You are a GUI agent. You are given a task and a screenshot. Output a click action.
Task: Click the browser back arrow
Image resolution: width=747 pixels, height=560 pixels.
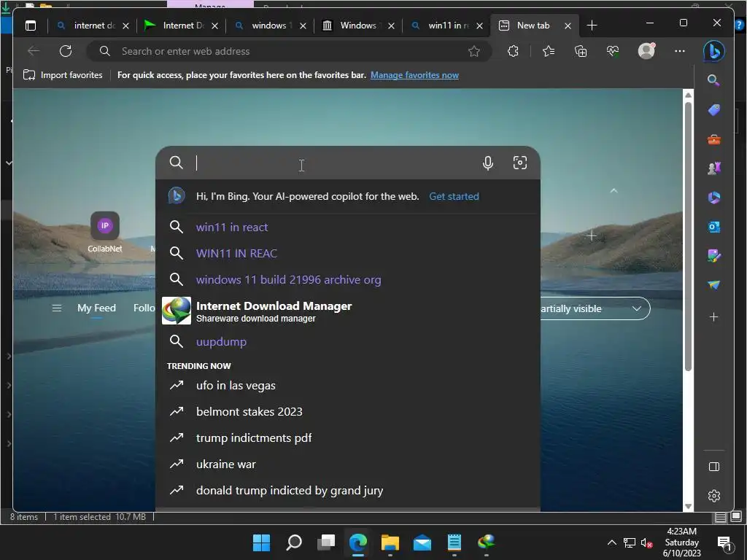(x=34, y=51)
